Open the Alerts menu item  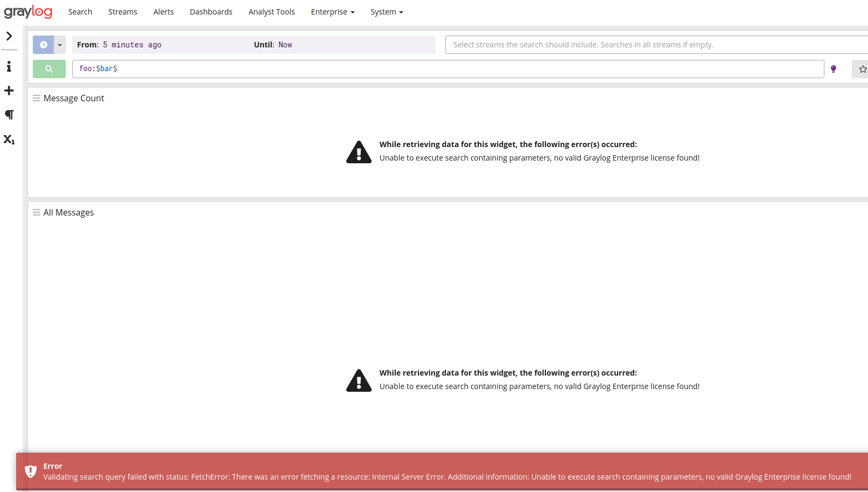[x=163, y=11]
